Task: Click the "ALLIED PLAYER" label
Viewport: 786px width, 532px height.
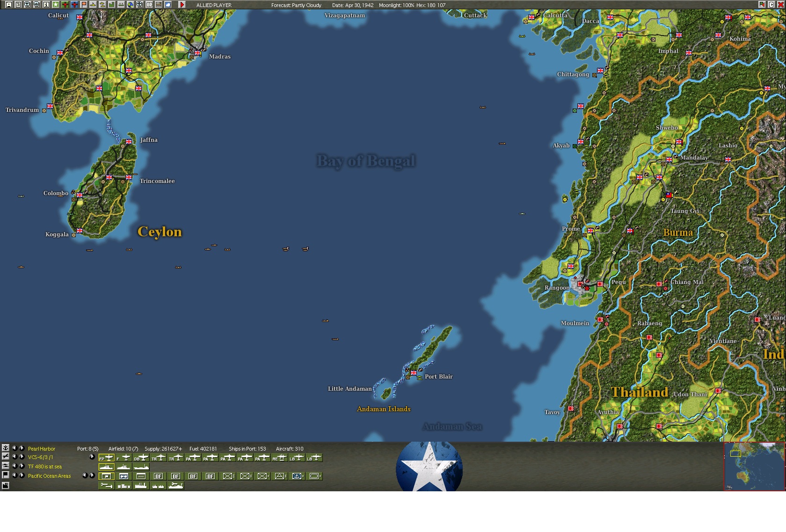Action: click(214, 5)
